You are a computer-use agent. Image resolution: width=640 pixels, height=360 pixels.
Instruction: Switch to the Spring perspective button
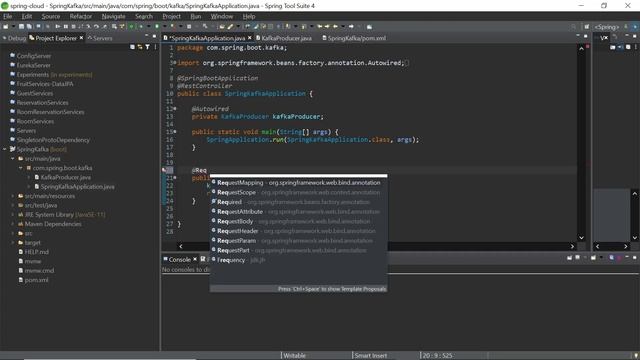tap(607, 27)
